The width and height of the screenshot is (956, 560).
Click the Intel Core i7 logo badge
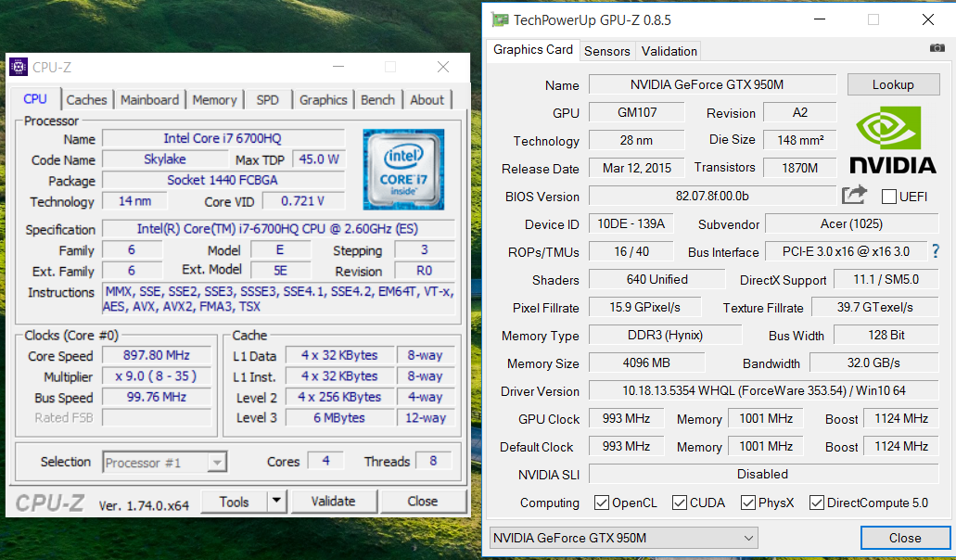403,170
